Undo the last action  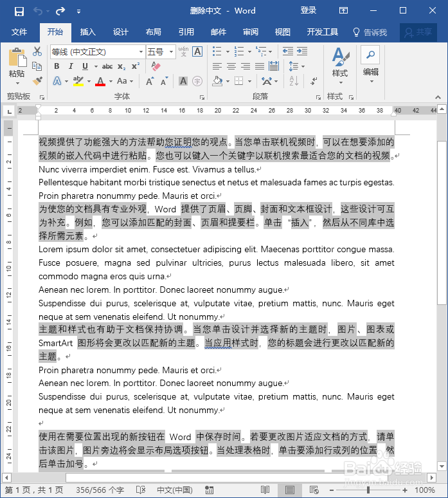[38, 12]
